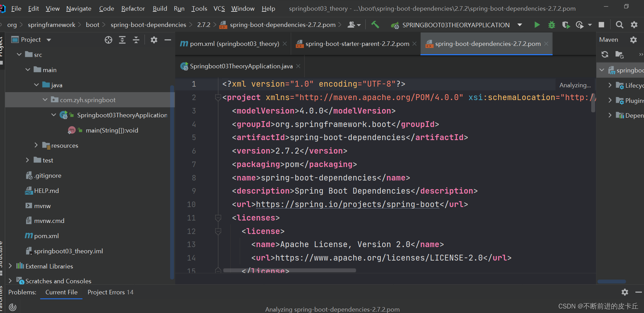This screenshot has height=313, width=644.
Task: Click editor horizontal scrollbar thumb
Action: click(289, 271)
